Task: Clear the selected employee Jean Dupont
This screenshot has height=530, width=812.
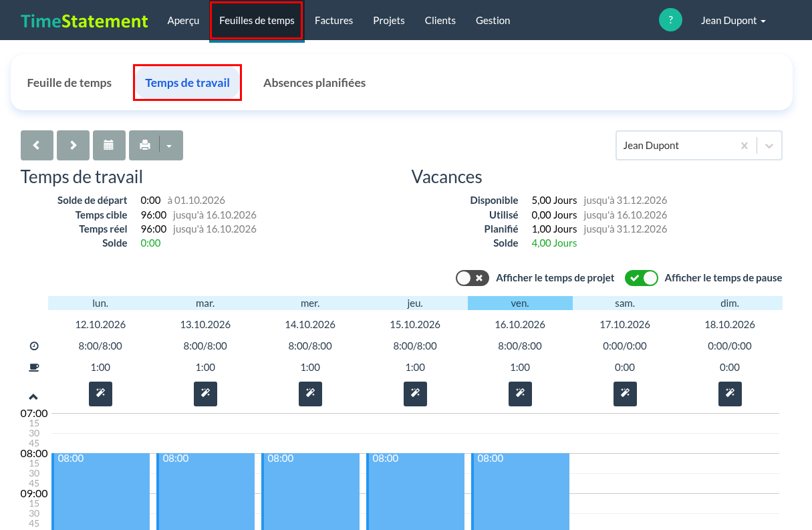Action: [x=744, y=146]
